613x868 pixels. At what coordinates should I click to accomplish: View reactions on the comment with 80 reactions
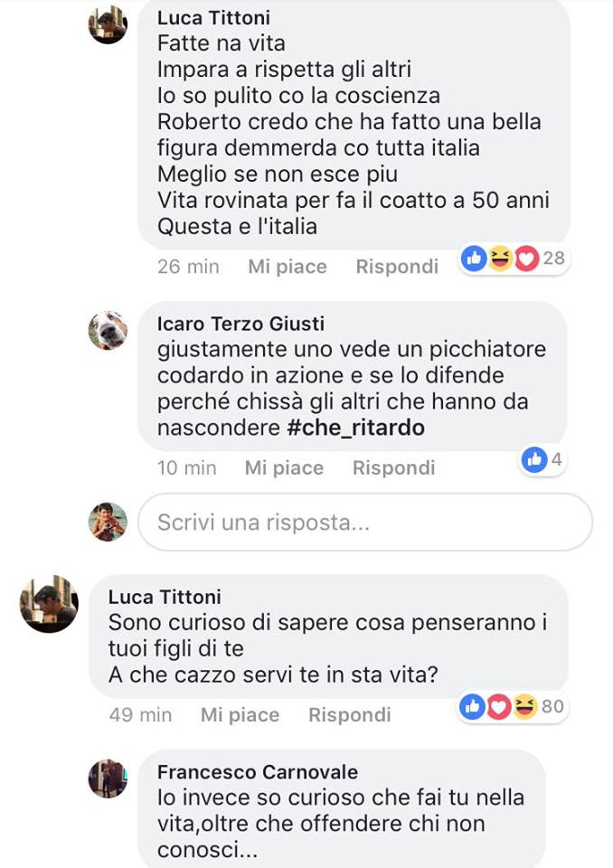[513, 707]
